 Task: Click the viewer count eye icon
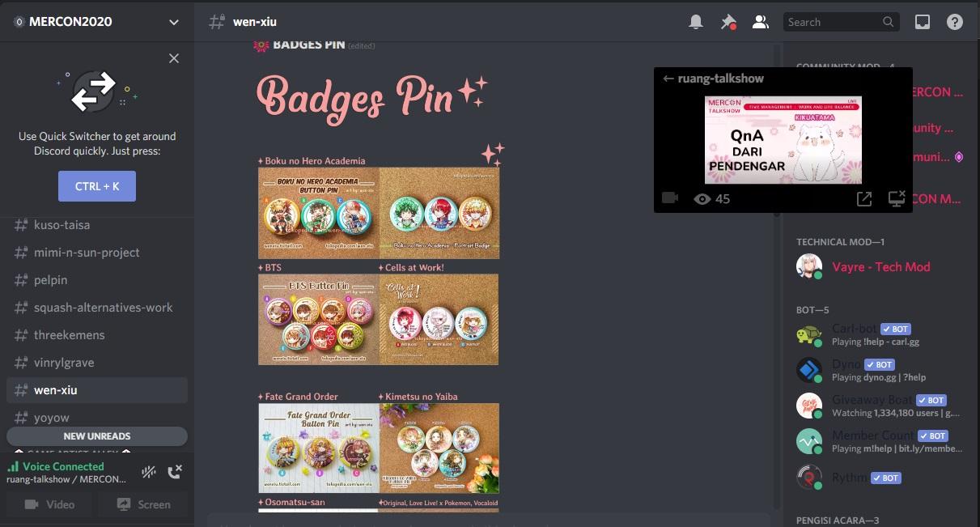[702, 198]
